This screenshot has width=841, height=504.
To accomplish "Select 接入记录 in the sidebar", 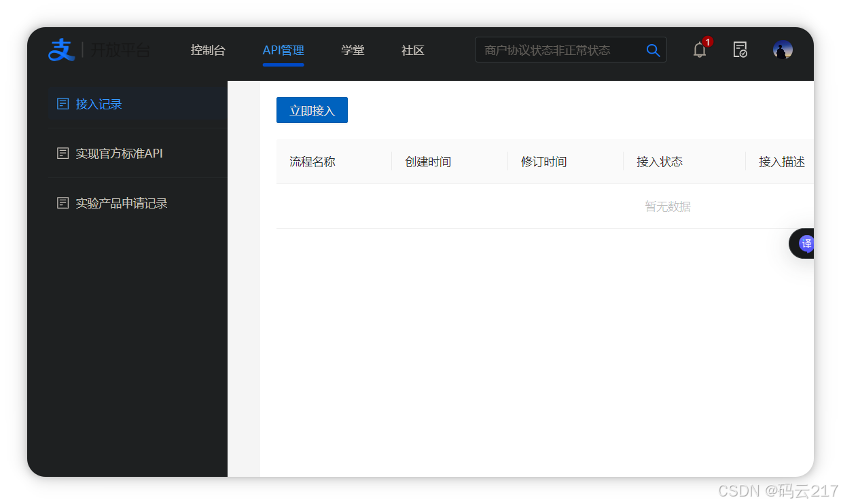I will [x=138, y=104].
